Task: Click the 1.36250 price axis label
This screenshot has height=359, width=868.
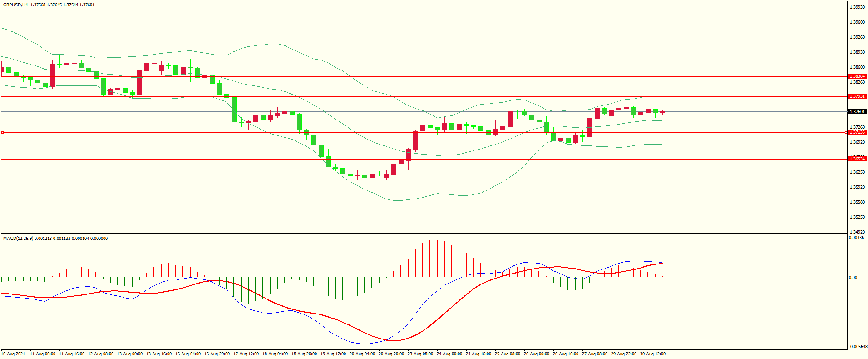Action: [x=857, y=172]
